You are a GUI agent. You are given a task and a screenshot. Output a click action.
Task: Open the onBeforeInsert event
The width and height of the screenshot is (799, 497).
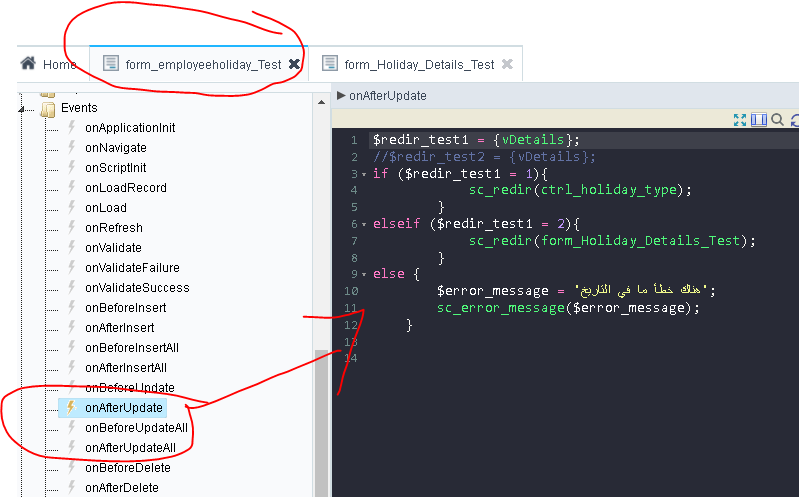126,307
